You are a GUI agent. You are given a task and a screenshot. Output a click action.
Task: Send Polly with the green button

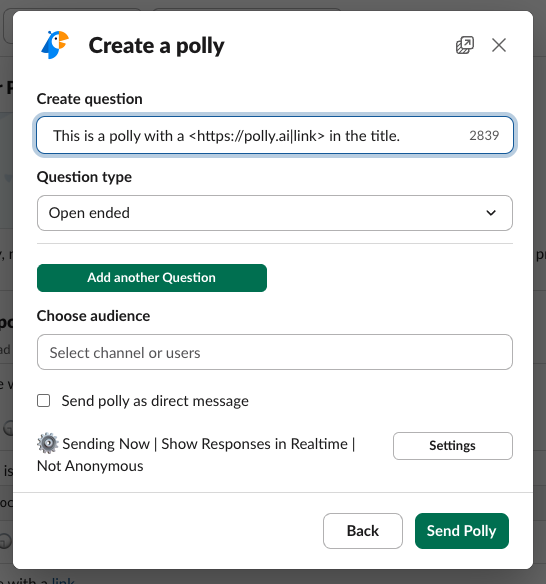click(462, 531)
